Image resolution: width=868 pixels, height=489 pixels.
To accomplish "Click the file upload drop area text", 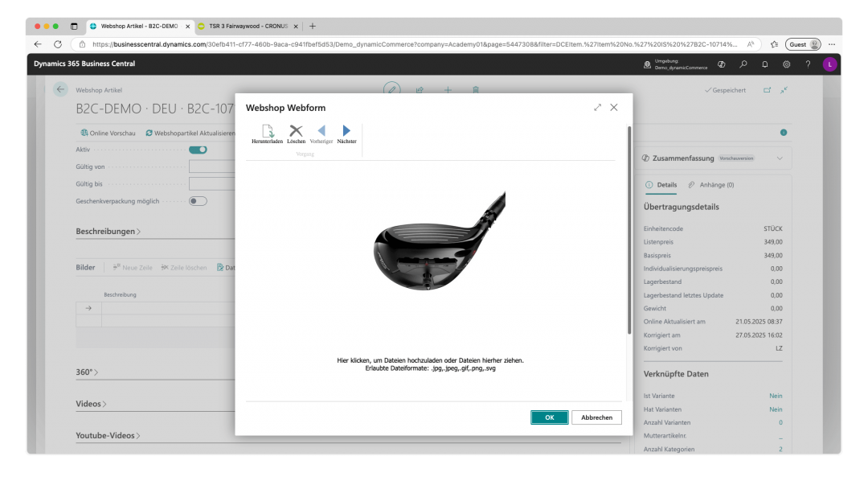I will pyautogui.click(x=430, y=364).
